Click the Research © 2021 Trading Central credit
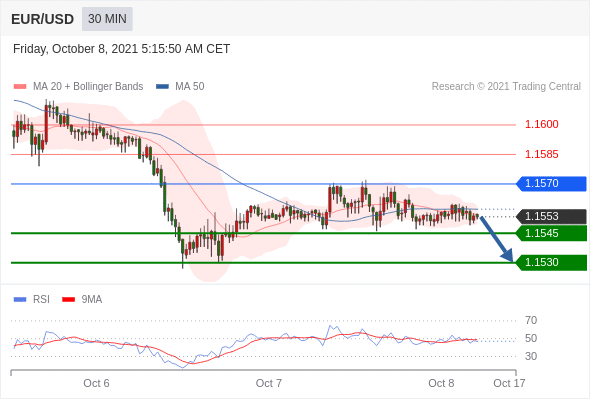The height and width of the screenshot is (400, 590). point(506,87)
